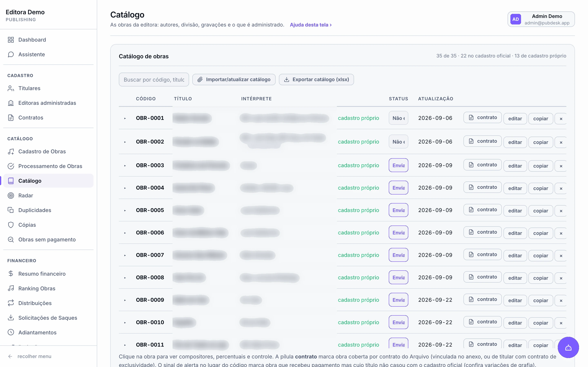Collapse the sidebar via recolher menu
This screenshot has height=367, width=588.
30,356
